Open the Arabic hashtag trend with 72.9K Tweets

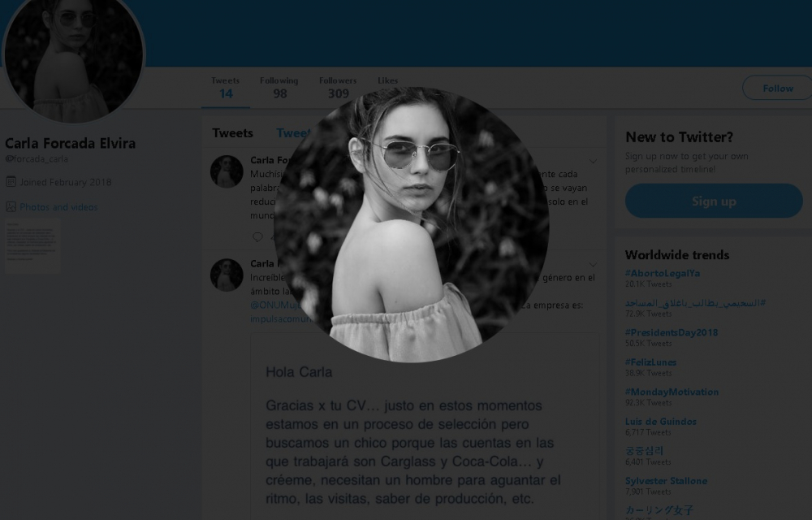point(695,303)
